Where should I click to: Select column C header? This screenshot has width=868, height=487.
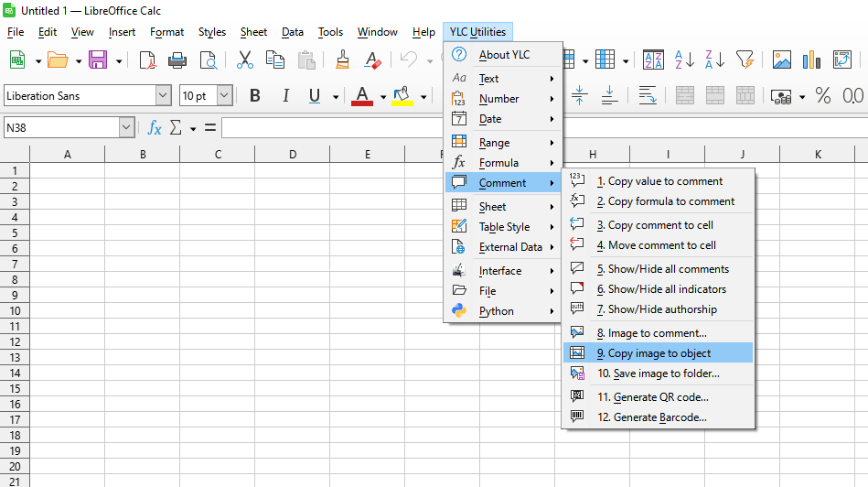click(x=218, y=155)
